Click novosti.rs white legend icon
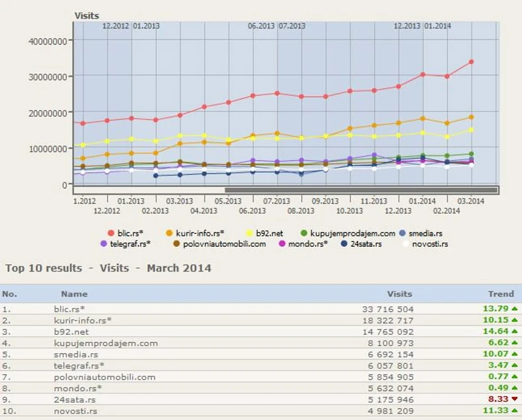The height and width of the screenshot is (420, 522). coord(407,244)
